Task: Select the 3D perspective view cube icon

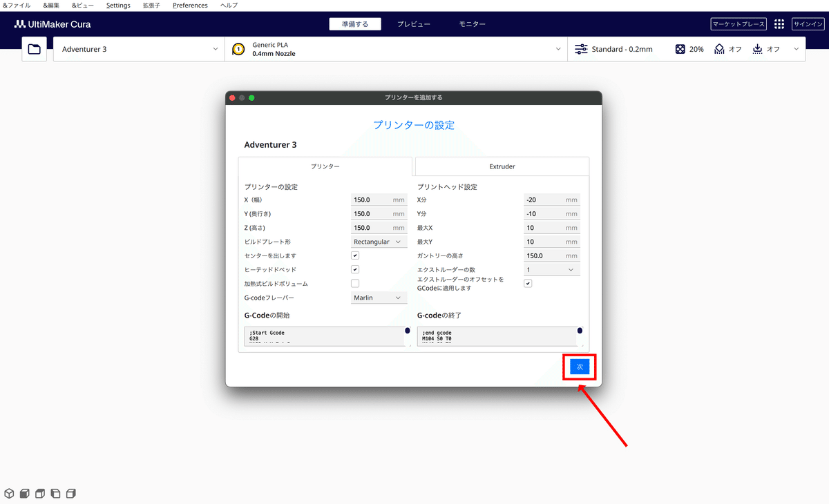Action: (9, 494)
